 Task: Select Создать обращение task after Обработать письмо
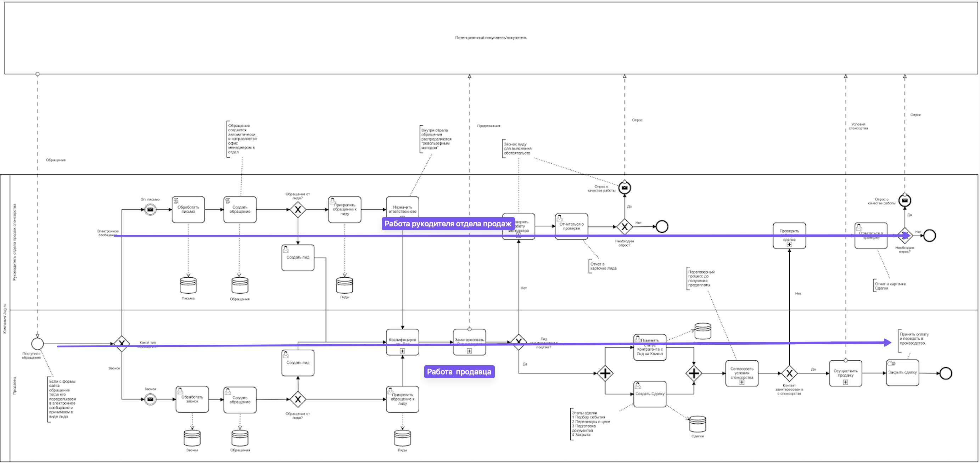coord(240,209)
